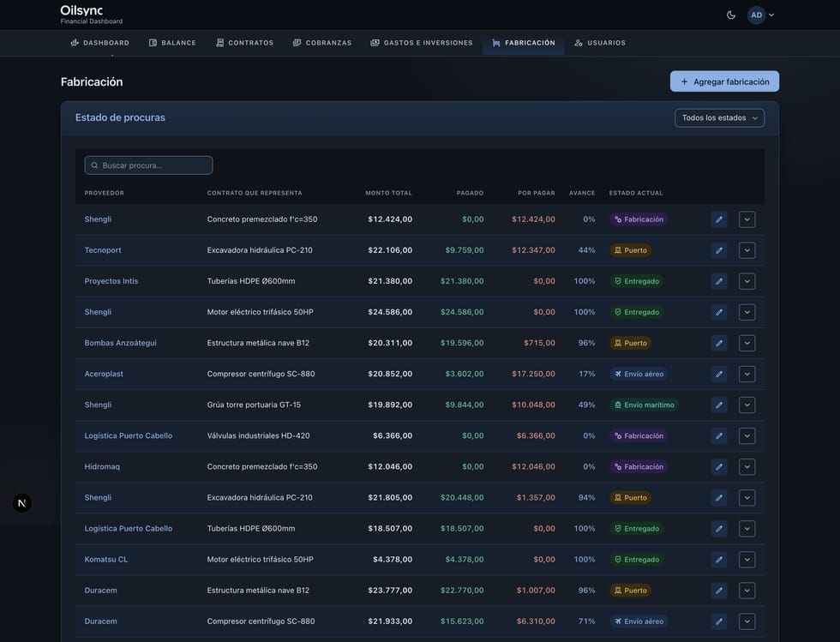Go to the Dashboard tab
The image size is (840, 642).
point(99,43)
